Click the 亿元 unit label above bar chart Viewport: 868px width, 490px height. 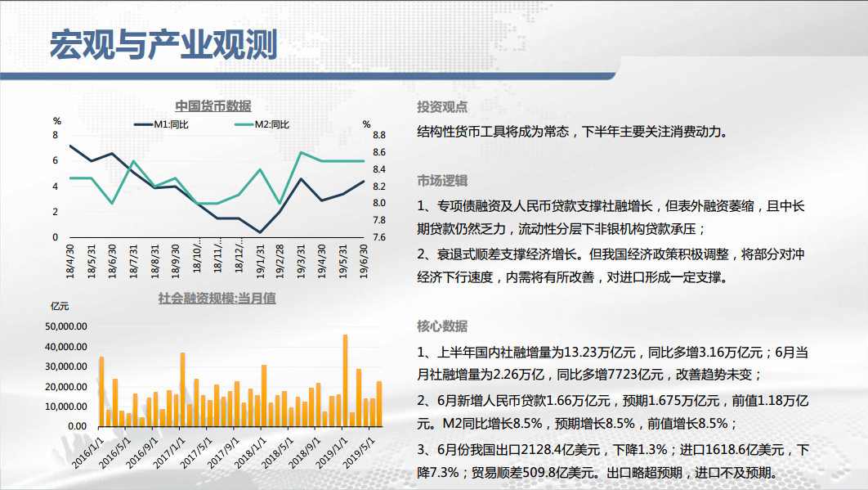60,307
